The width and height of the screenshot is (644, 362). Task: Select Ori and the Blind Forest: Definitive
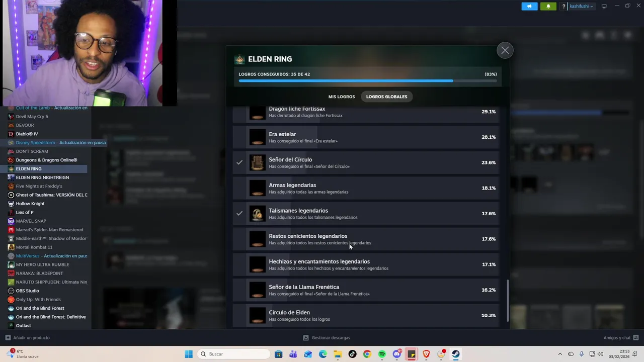pyautogui.click(x=51, y=317)
